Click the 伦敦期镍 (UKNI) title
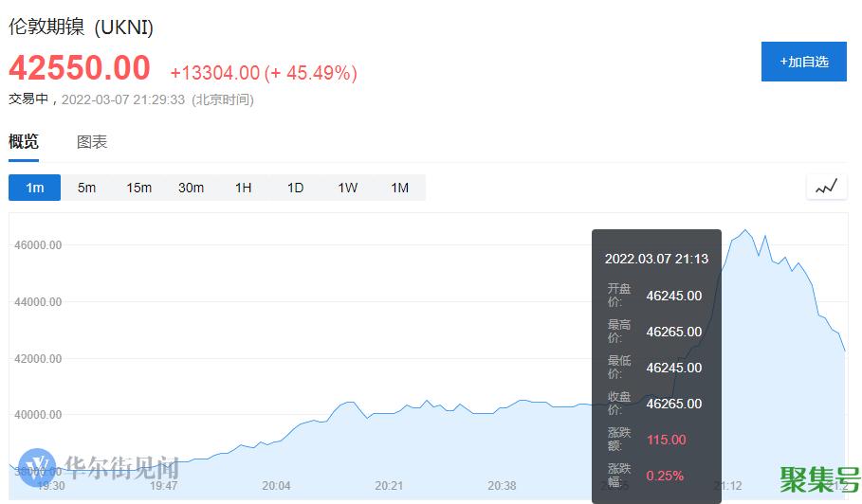 click(x=81, y=27)
